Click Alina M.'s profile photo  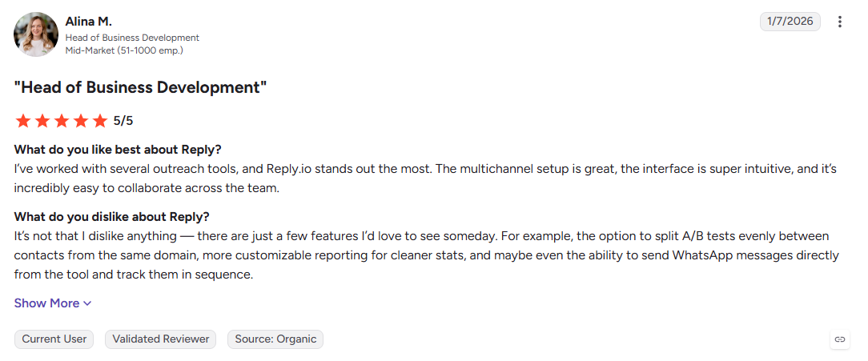(x=36, y=34)
